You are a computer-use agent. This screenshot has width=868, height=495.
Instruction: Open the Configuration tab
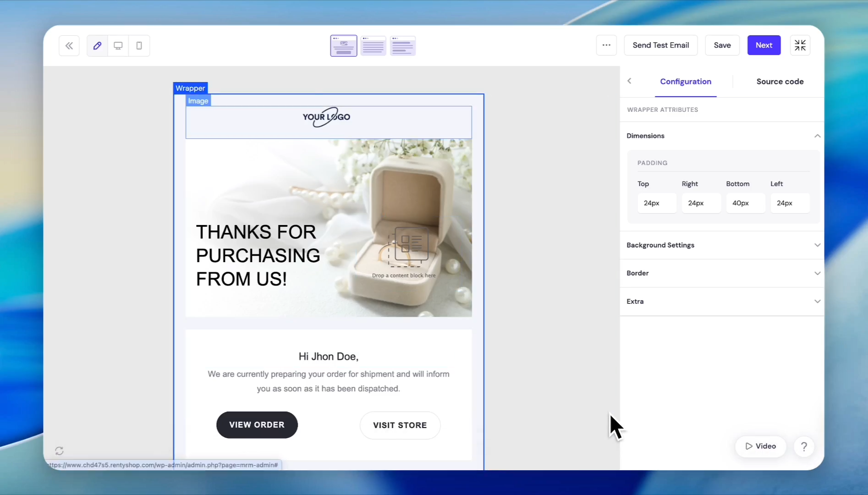[686, 82]
